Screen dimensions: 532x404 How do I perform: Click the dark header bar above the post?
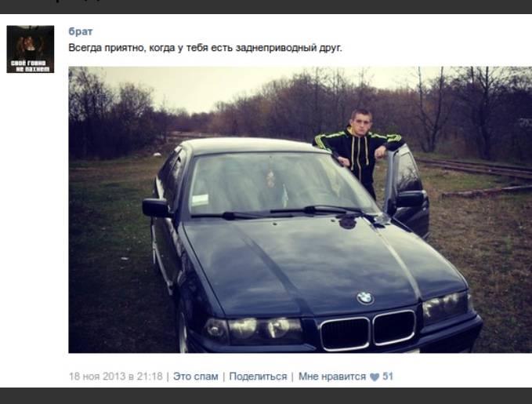(x=266, y=7)
